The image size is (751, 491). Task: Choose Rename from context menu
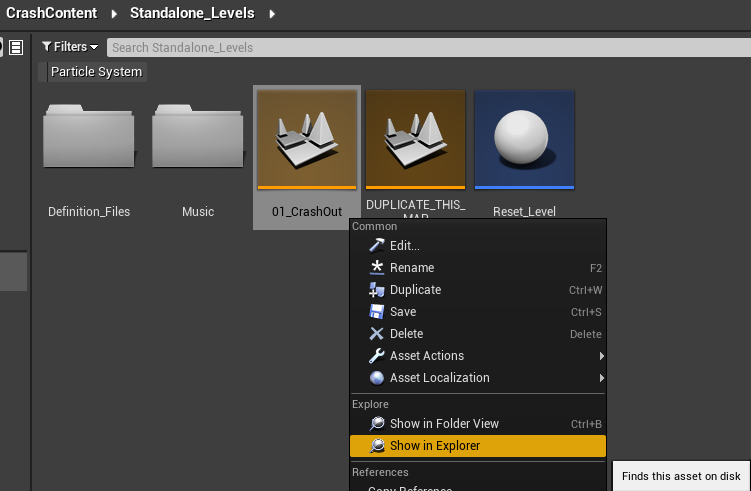coord(478,267)
